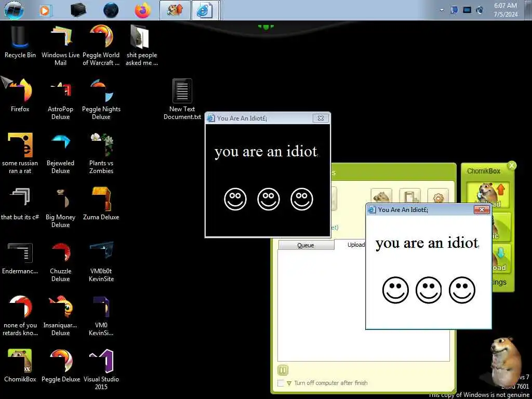Open the VM0 KevinSi... desktop icon
Screen dimensions: 532x399
click(x=101, y=316)
